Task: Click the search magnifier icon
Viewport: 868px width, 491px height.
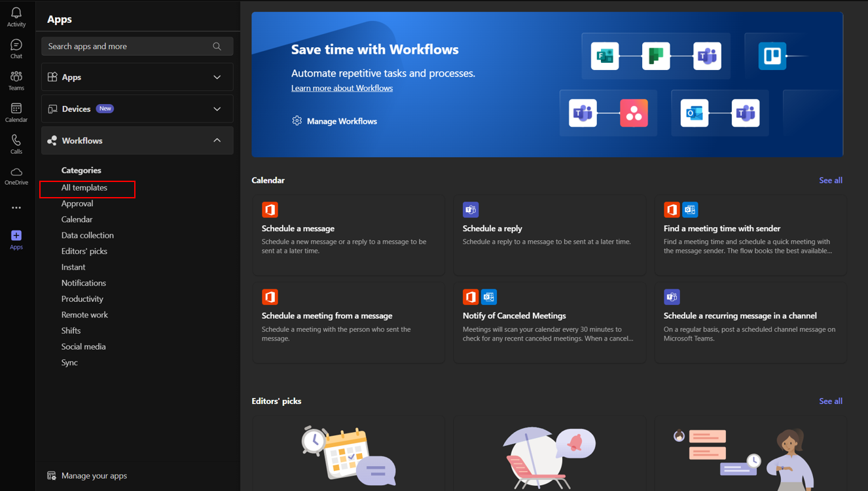Action: click(x=217, y=46)
